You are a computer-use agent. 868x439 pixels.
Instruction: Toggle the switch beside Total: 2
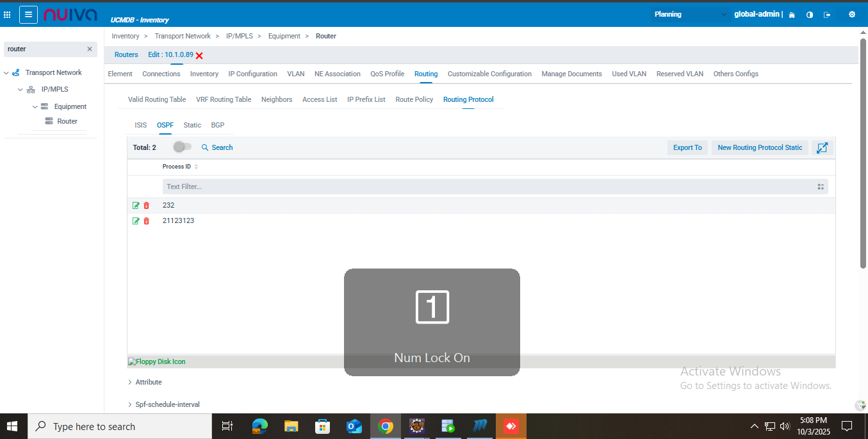182,147
